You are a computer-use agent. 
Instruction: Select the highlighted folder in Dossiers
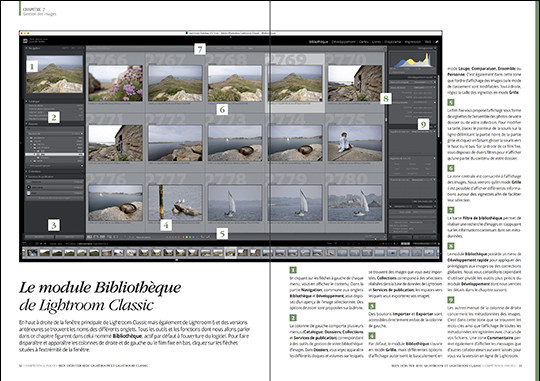[x=54, y=155]
